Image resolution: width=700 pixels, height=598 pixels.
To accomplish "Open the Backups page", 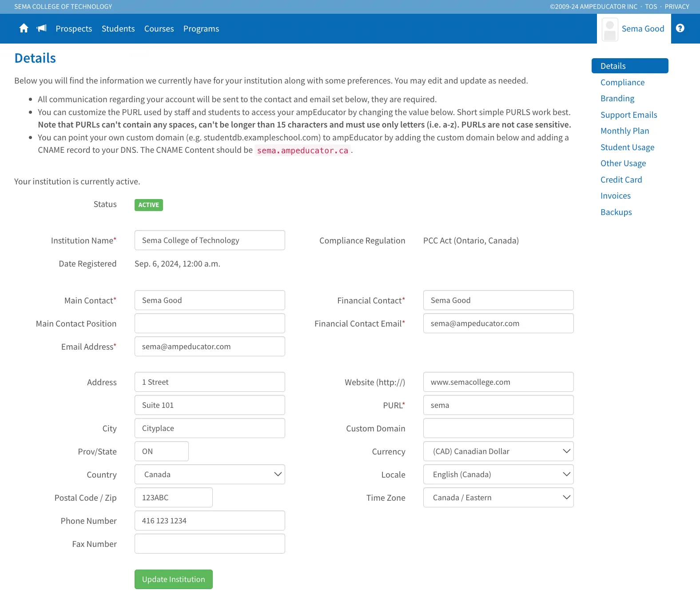I will [616, 212].
